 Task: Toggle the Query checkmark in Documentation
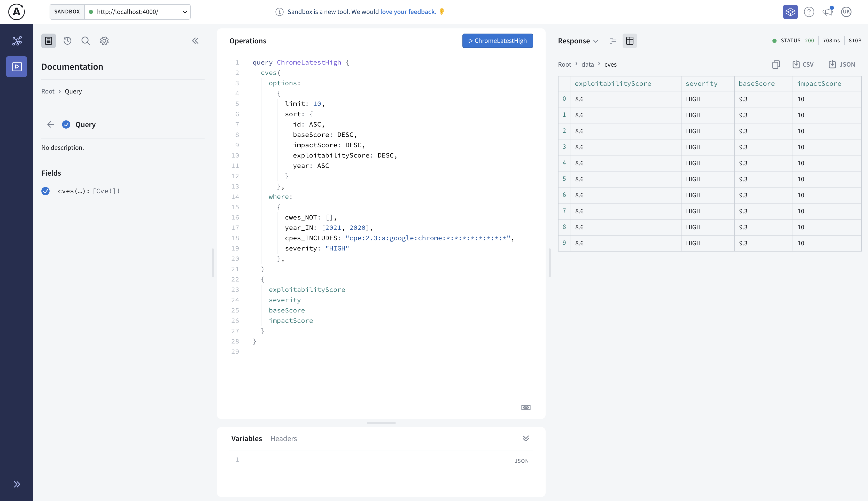click(66, 124)
